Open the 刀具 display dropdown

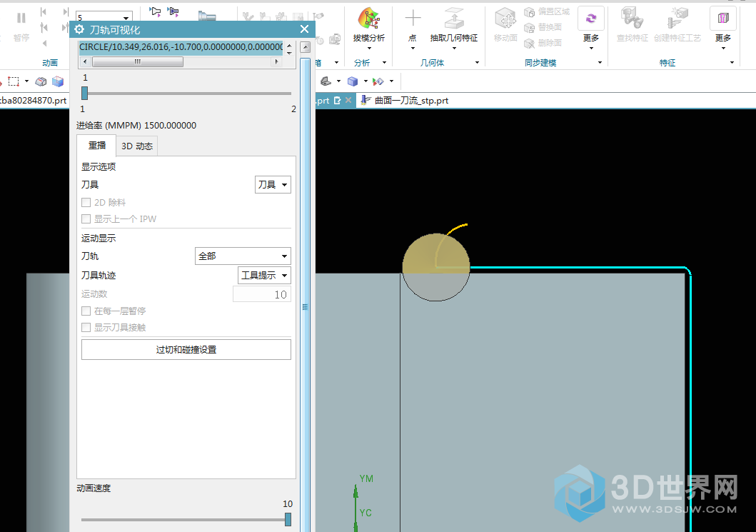273,185
